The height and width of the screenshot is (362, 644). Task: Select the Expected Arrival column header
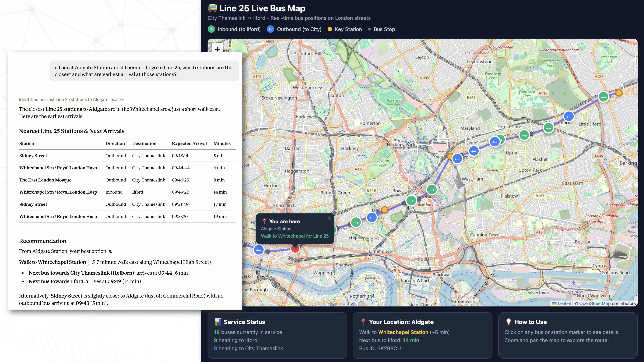tap(189, 143)
